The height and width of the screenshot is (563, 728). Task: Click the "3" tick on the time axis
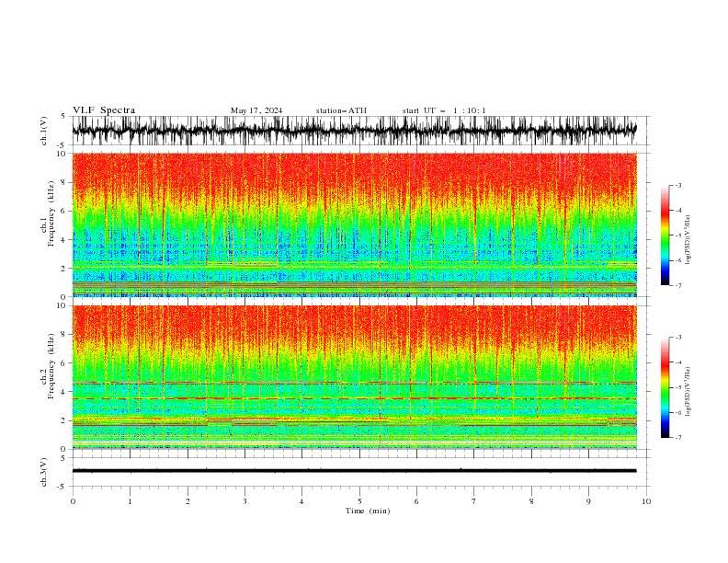click(245, 501)
